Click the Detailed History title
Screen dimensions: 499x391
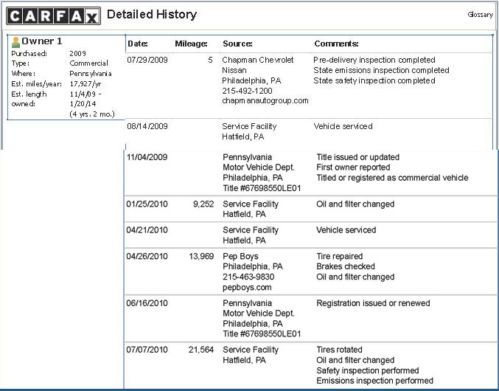(x=152, y=14)
